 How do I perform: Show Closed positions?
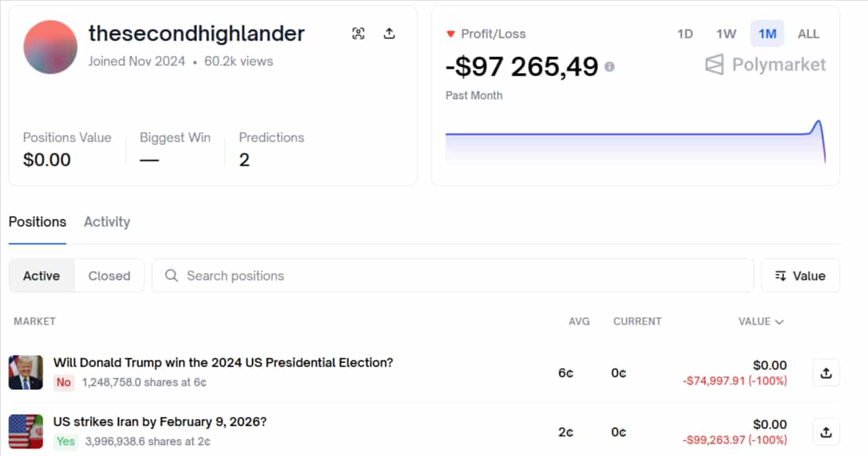109,276
